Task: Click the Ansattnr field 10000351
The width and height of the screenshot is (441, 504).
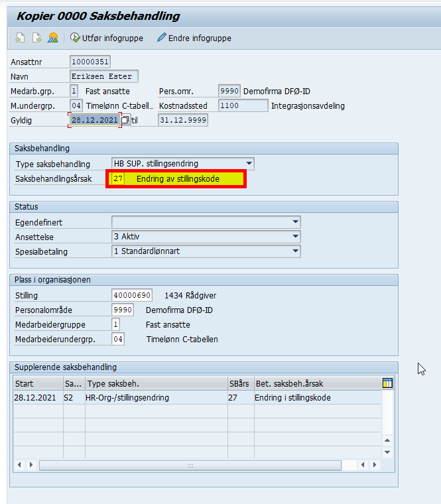Action: tap(90, 62)
